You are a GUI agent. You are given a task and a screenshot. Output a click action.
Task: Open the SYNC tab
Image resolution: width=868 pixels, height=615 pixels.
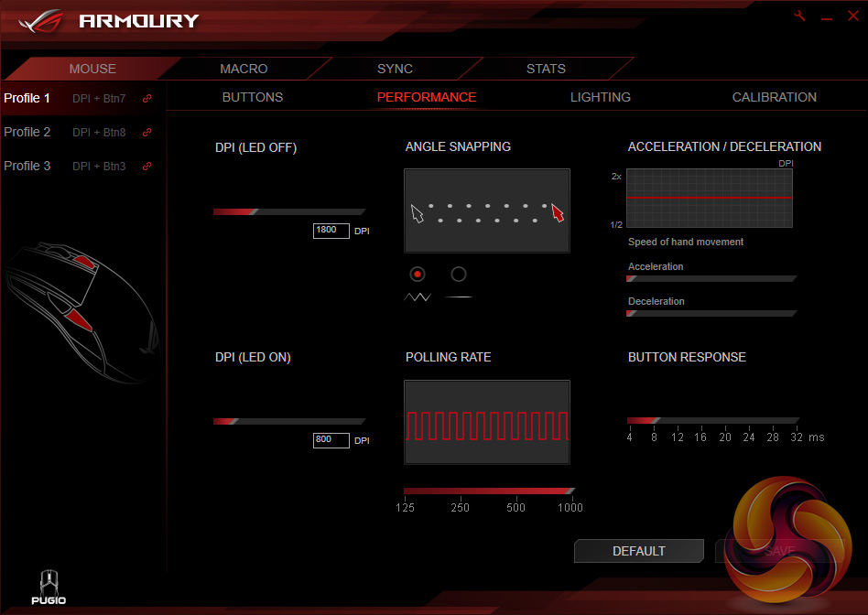pyautogui.click(x=395, y=69)
